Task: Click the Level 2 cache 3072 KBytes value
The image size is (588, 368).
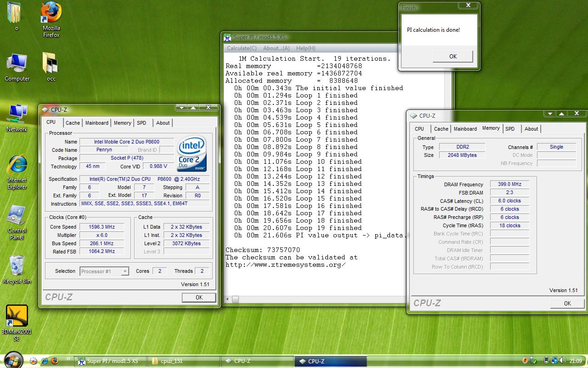Action: pos(187,243)
